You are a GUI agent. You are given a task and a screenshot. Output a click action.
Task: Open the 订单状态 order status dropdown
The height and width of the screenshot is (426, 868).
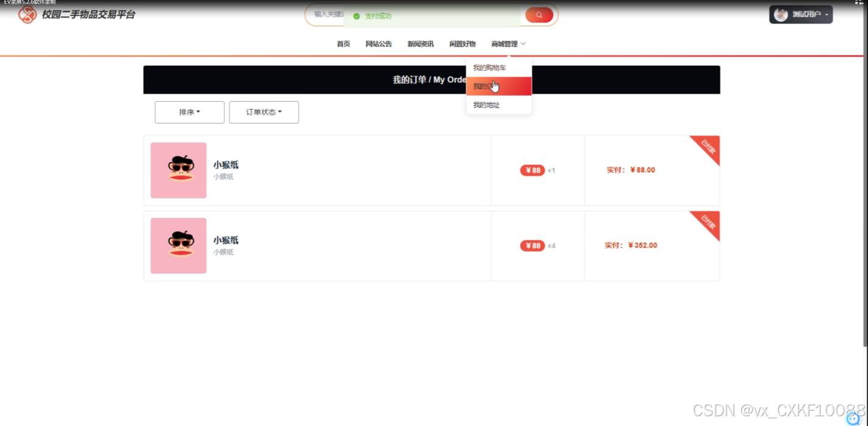(x=264, y=112)
